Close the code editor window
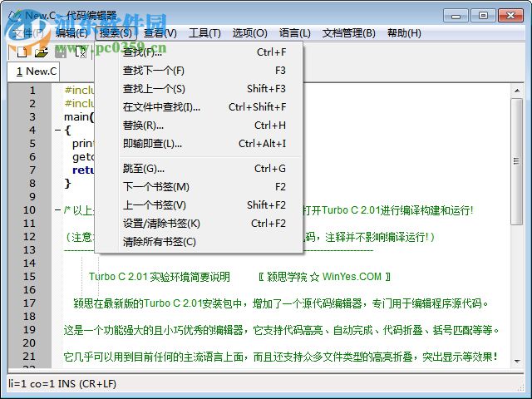Image resolution: width=532 pixels, height=399 pixels. tap(510, 16)
